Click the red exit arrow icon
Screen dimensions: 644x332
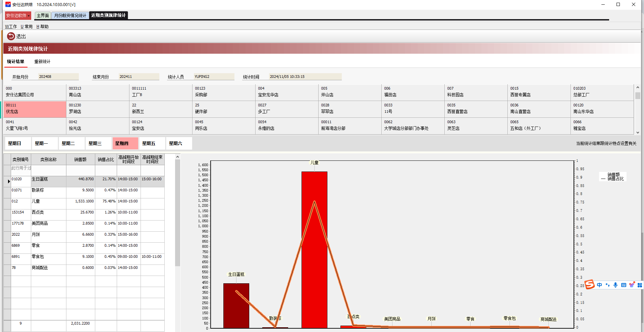(11, 36)
